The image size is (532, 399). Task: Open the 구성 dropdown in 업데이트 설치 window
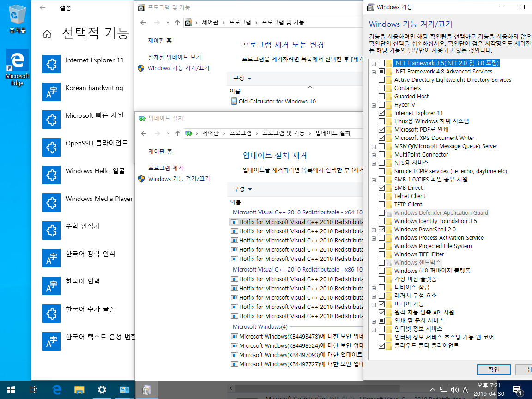(242, 189)
